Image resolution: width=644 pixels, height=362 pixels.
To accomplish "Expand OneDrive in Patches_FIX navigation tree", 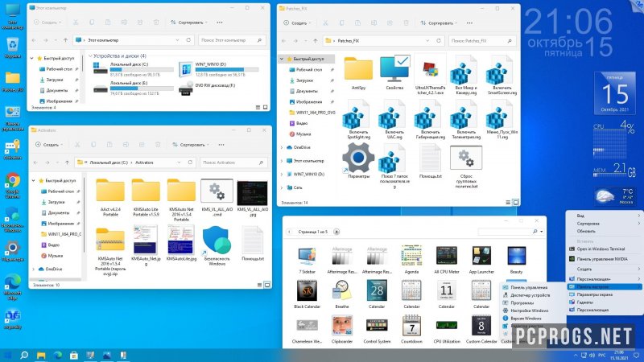I will pos(282,147).
